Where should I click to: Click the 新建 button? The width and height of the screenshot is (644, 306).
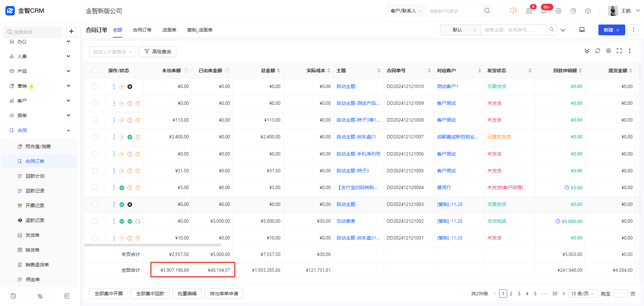[611, 30]
